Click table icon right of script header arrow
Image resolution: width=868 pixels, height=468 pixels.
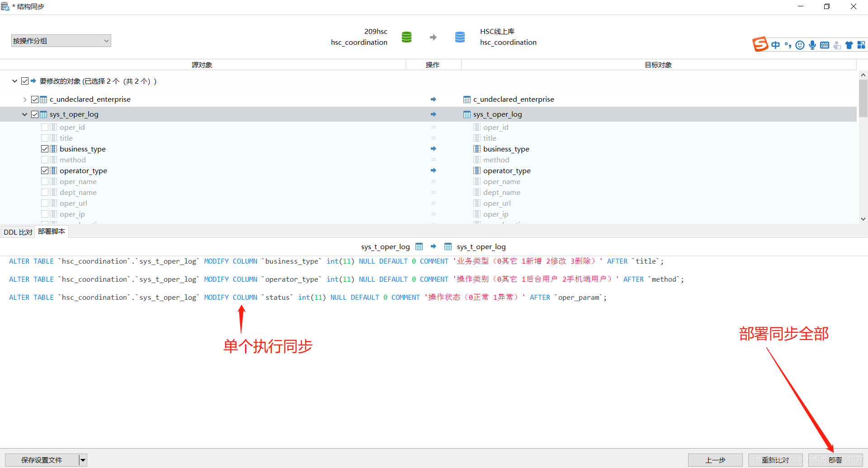tap(448, 246)
